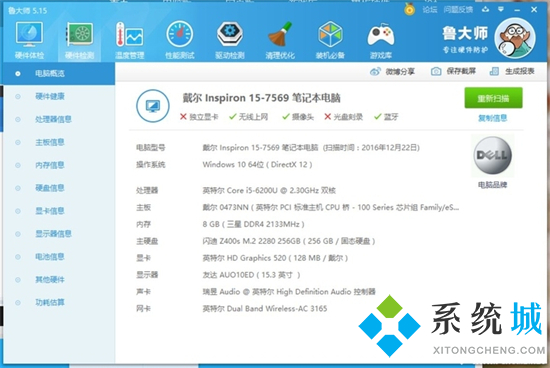
Task: Open 游戏库 game controller icon
Action: coord(381,40)
